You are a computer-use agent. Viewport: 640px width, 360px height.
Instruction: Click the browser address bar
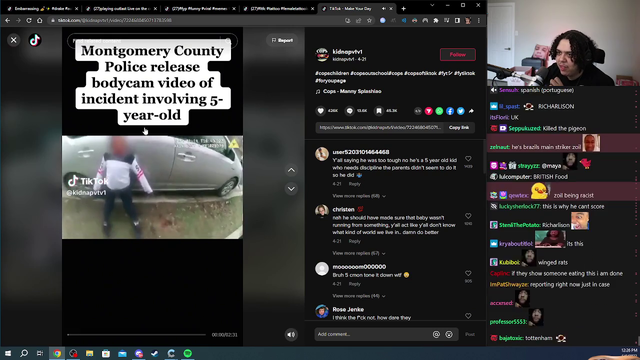coord(196,20)
